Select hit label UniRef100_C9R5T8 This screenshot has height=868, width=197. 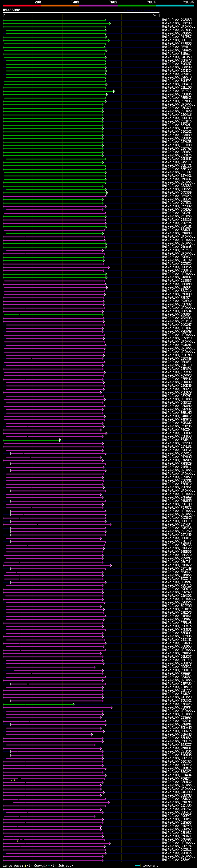point(177,78)
